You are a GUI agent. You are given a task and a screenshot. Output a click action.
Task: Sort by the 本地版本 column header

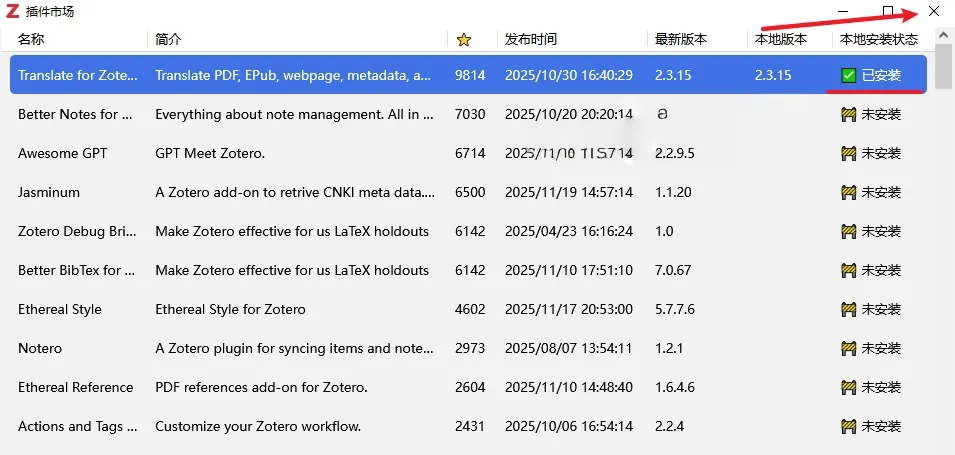point(781,40)
